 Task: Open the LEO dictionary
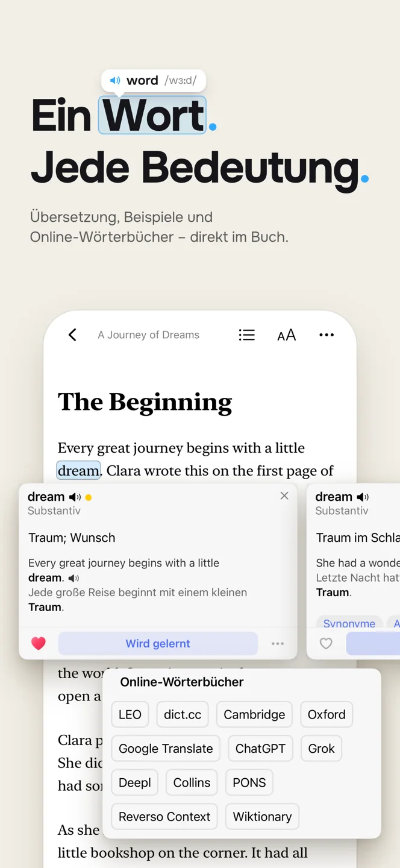[x=130, y=714]
